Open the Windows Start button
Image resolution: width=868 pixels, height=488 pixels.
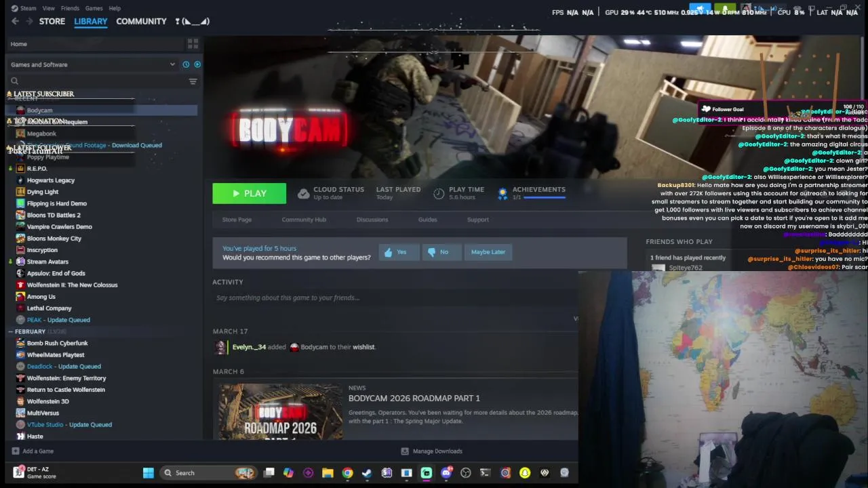pyautogui.click(x=148, y=473)
